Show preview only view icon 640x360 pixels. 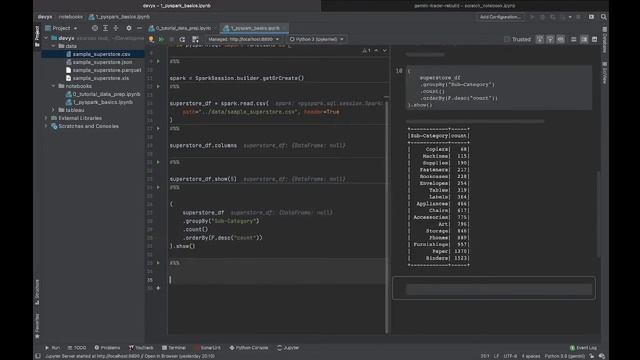(x=594, y=39)
